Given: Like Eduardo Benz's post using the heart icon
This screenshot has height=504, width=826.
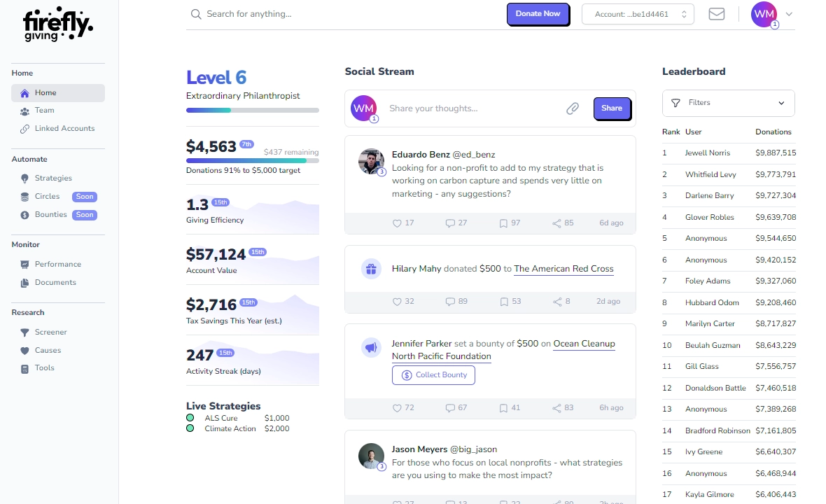Looking at the screenshot, I should coord(397,223).
